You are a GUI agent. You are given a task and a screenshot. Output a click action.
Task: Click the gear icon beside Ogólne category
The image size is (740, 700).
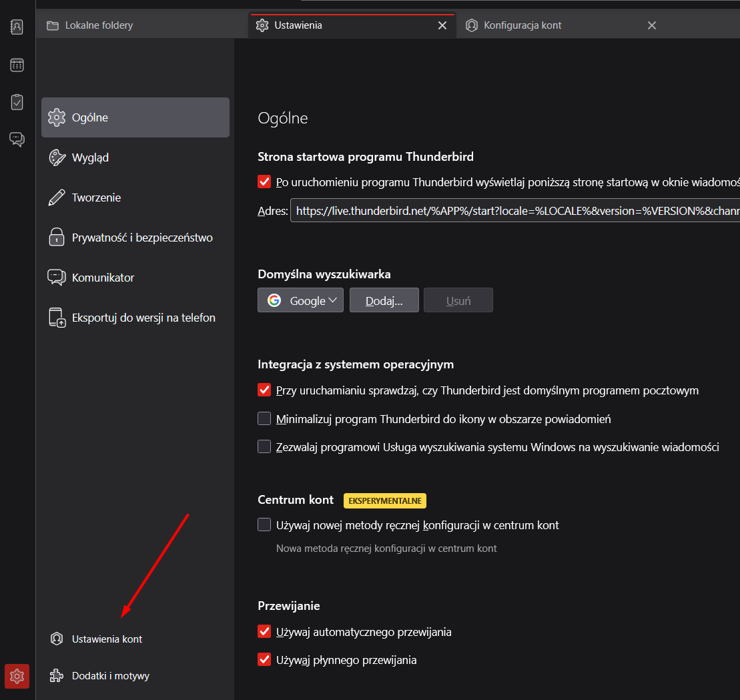[x=57, y=117]
